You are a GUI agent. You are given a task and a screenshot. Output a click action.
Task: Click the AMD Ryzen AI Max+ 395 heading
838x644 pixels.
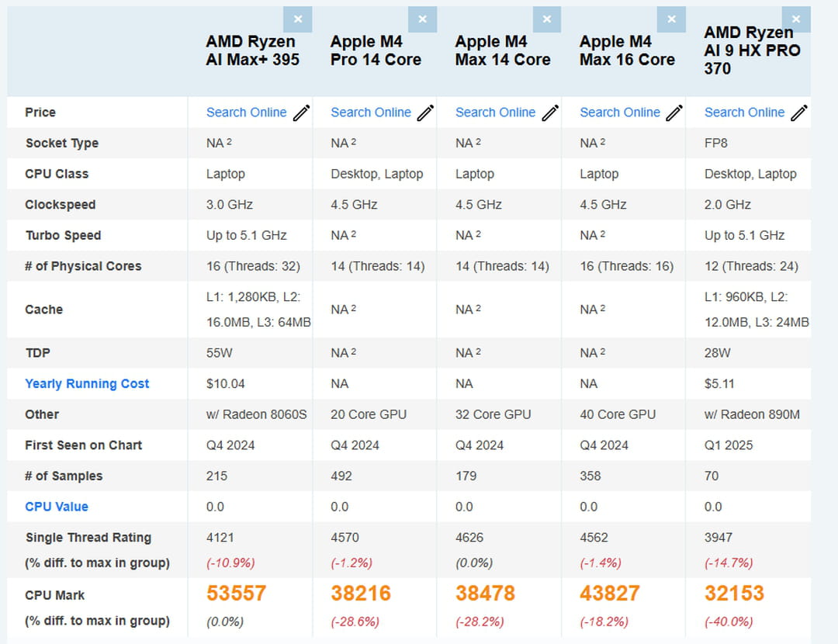click(x=252, y=50)
